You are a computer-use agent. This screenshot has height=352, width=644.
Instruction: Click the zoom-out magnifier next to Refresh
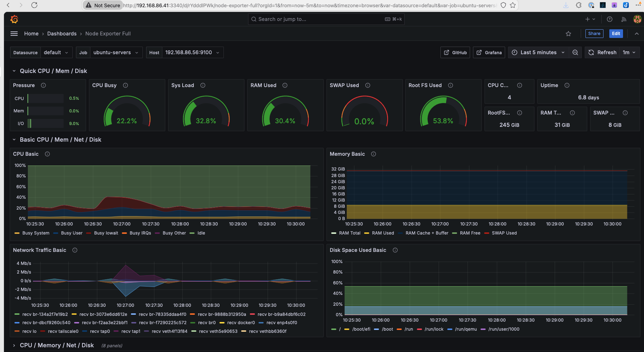pos(575,52)
